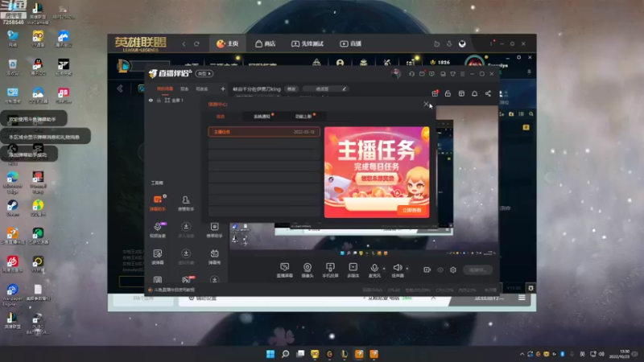The image size is (644, 362).
Task: Open stream settings gear in 直播伴侣
Action: click(x=453, y=269)
